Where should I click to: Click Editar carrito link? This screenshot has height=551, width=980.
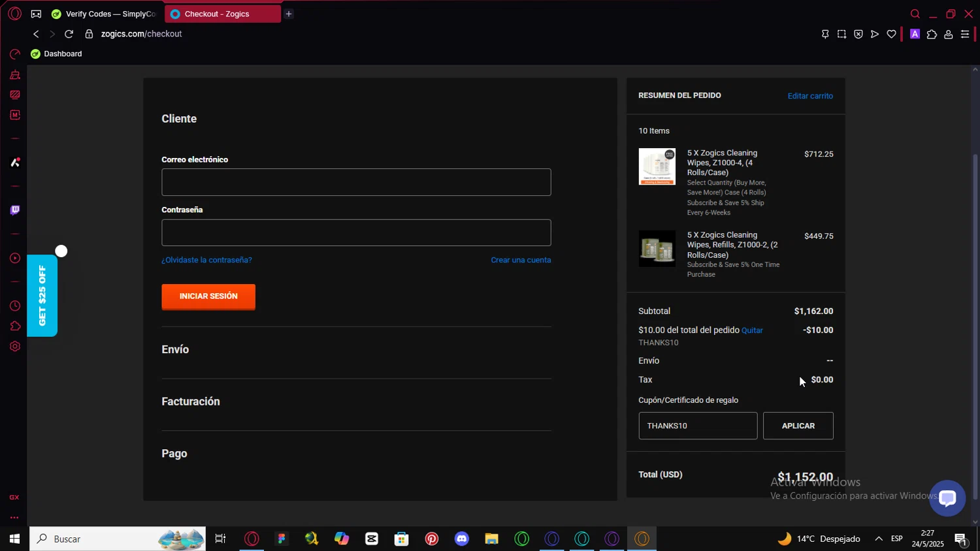point(810,96)
